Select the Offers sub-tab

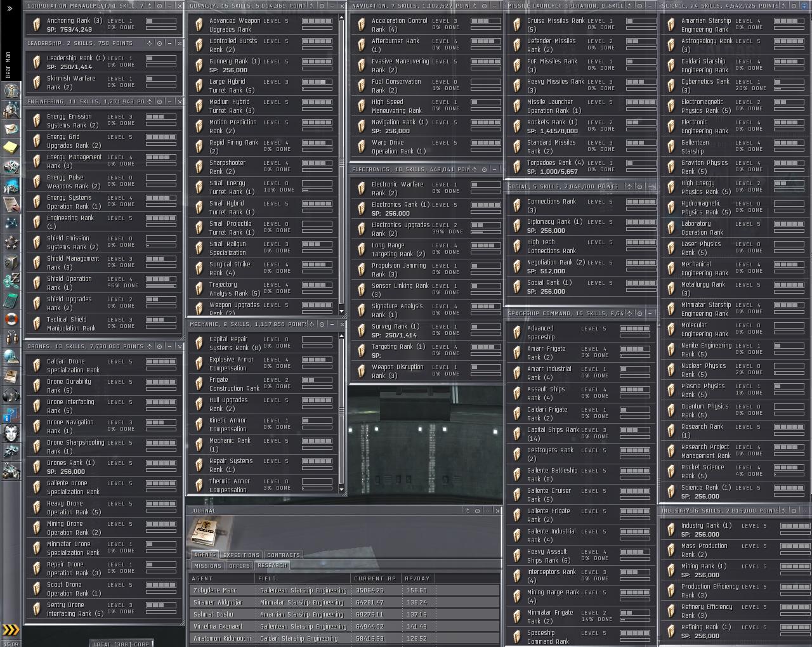pyautogui.click(x=239, y=566)
